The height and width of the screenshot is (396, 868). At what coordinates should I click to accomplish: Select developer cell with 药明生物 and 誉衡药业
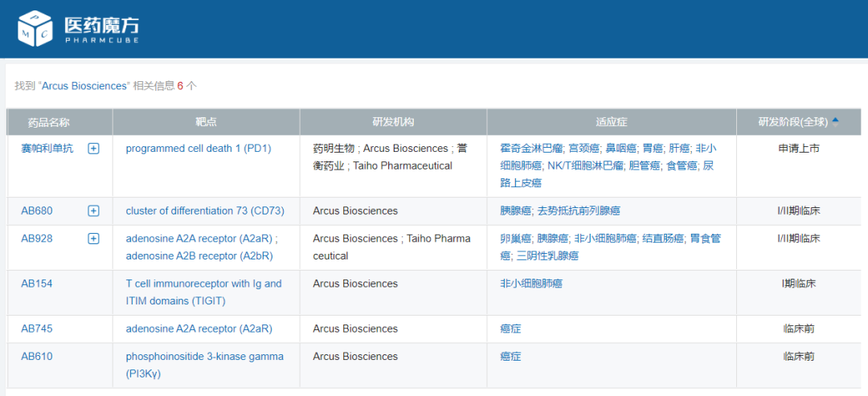(393, 166)
